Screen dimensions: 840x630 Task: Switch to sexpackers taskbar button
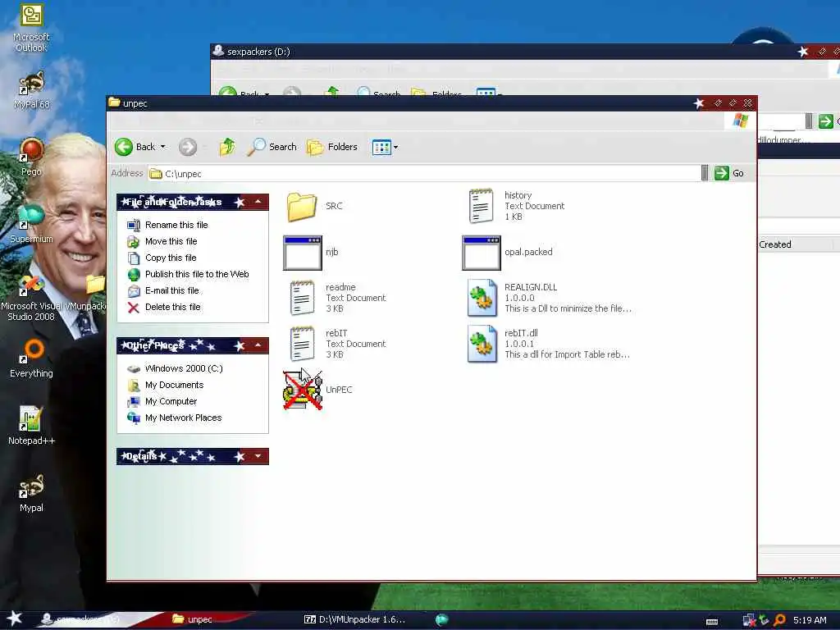click(80, 619)
